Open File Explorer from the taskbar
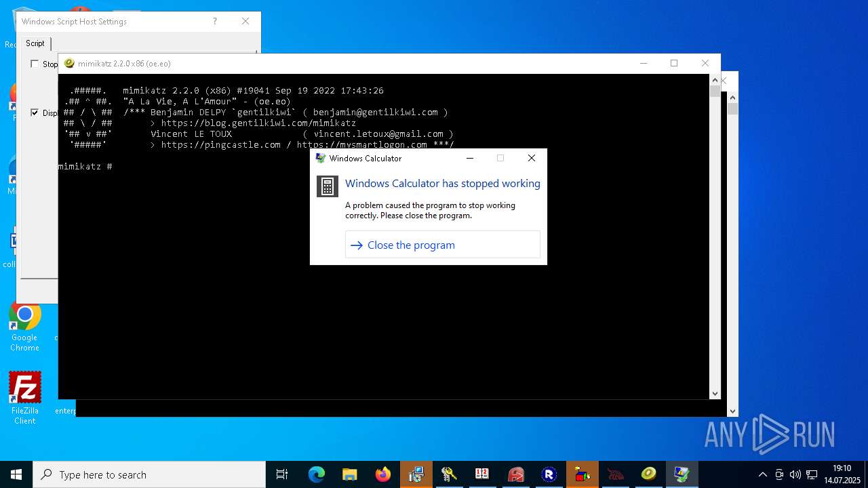This screenshot has height=488, width=868. [x=350, y=474]
